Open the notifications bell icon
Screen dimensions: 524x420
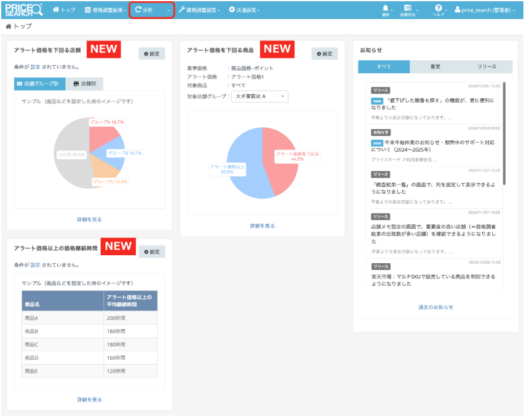tap(386, 9)
